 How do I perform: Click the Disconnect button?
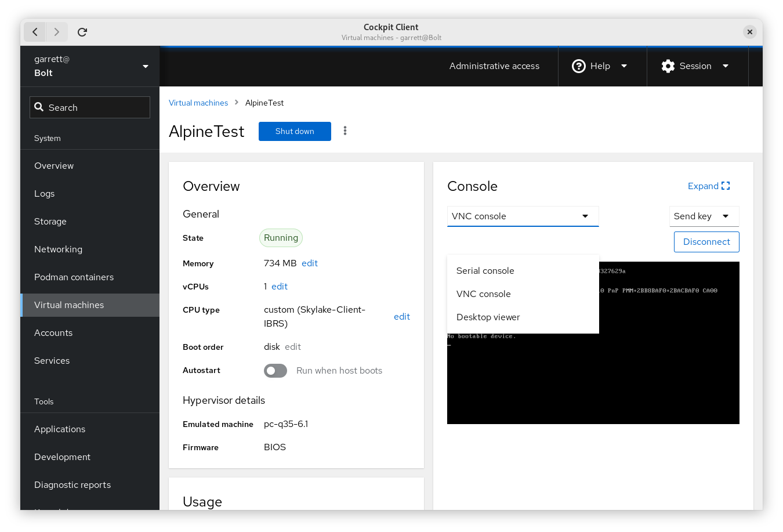pos(706,242)
